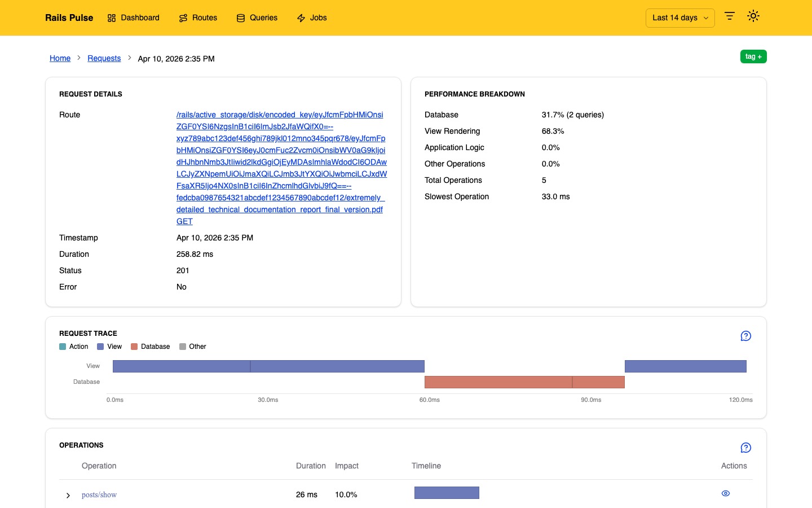Collapse the chevron next to Requests breadcrumb
The width and height of the screenshot is (812, 508).
point(129,58)
